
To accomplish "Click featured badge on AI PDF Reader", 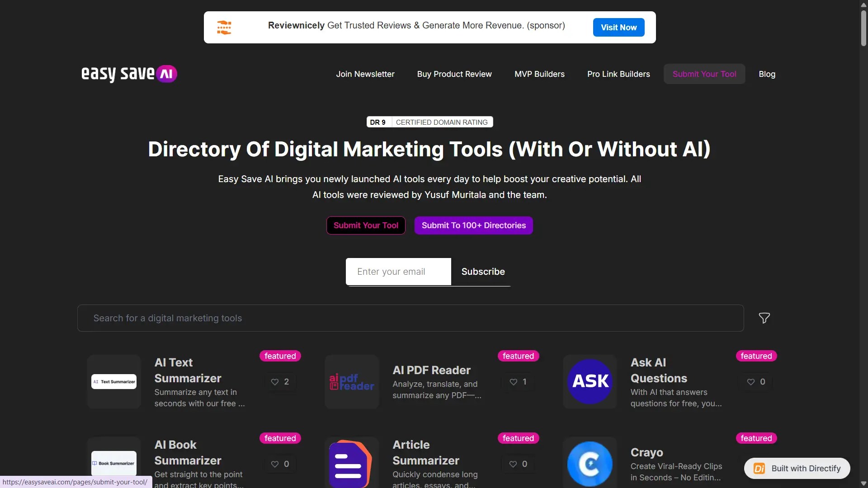I will [518, 356].
